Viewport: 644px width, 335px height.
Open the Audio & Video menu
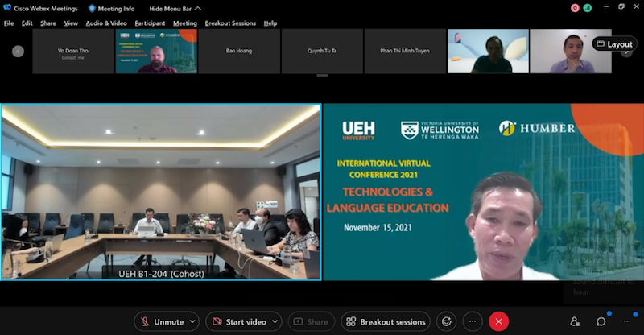click(106, 23)
